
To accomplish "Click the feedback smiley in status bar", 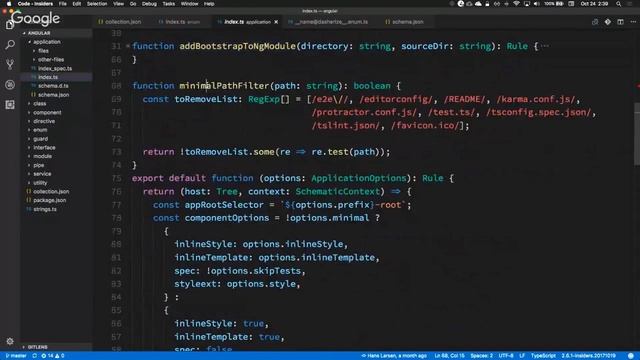I will coord(631,356).
